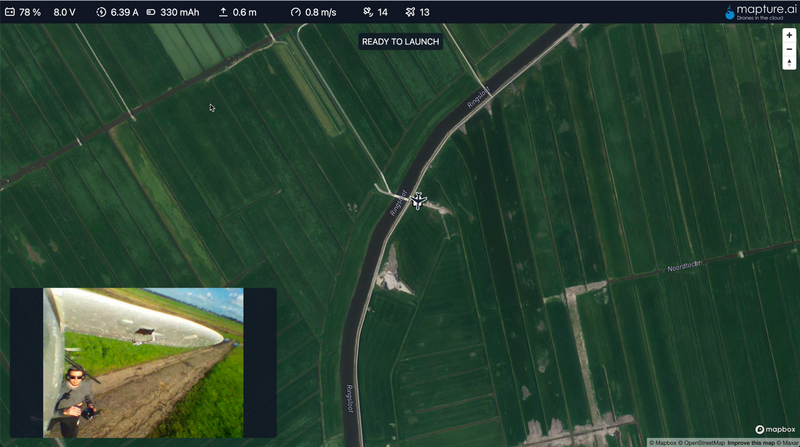Click the READY TO LAUNCH status label
This screenshot has height=447, width=800.
click(400, 41)
